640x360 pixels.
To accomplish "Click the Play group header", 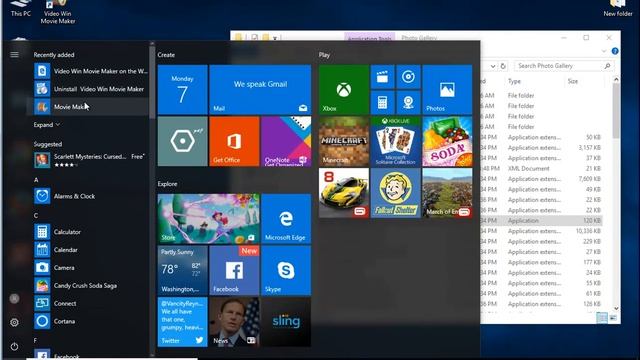I will (x=324, y=55).
